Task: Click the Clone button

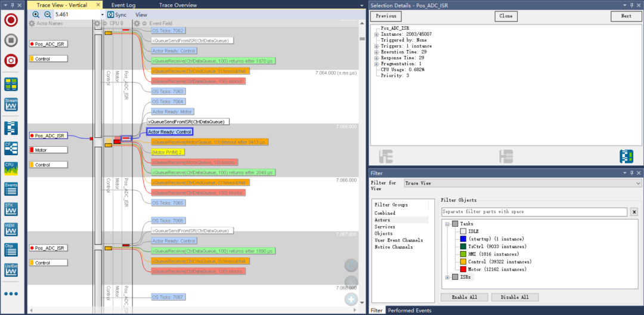Action: pyautogui.click(x=506, y=16)
